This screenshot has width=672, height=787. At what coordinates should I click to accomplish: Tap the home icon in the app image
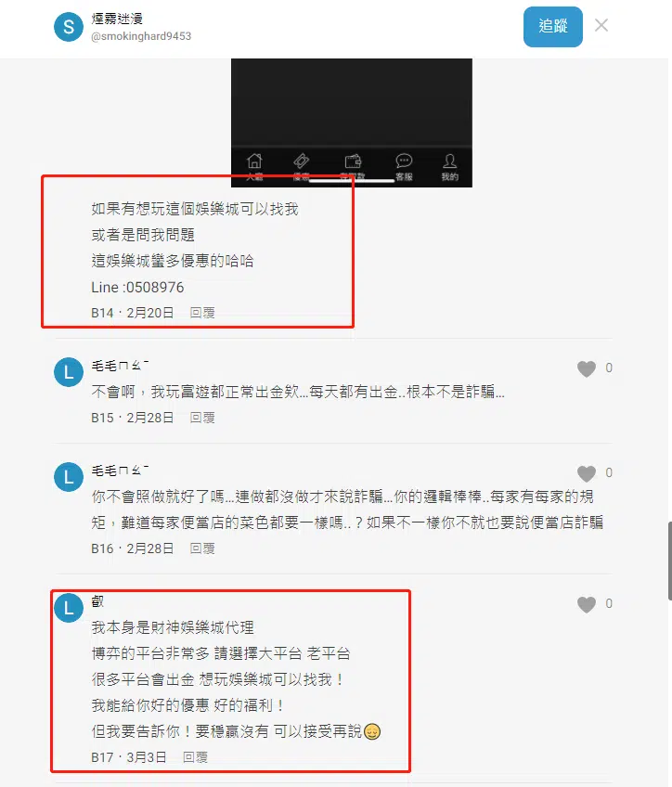[254, 161]
